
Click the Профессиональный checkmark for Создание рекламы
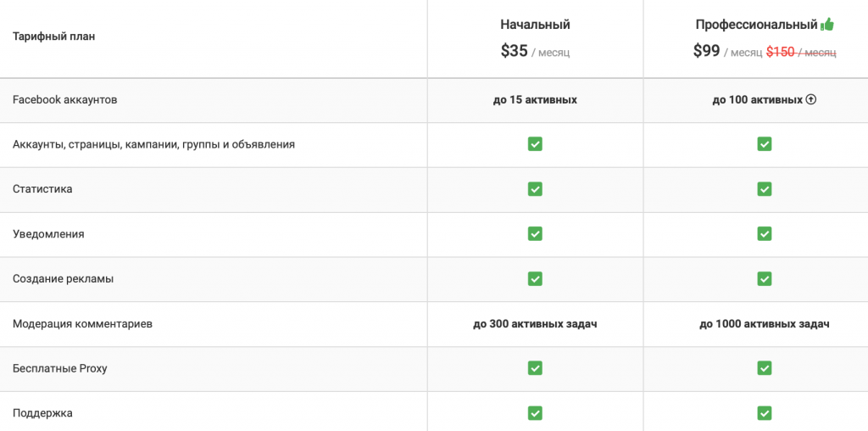pos(765,278)
